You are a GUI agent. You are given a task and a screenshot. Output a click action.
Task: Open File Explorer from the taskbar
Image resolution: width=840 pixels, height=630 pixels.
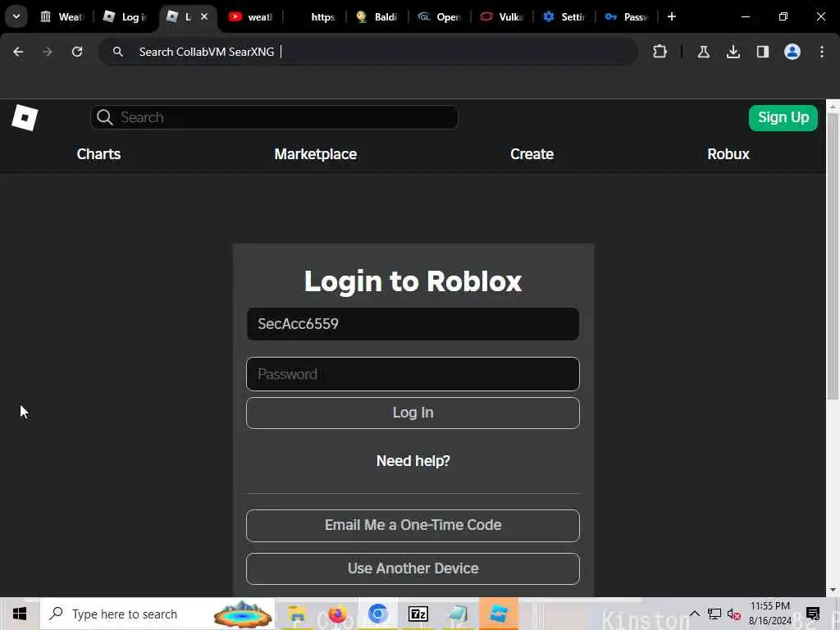[x=297, y=614]
